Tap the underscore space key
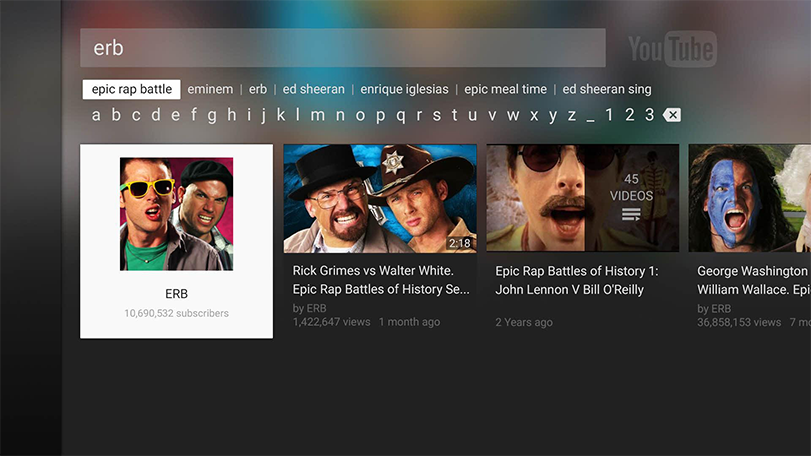 point(590,120)
